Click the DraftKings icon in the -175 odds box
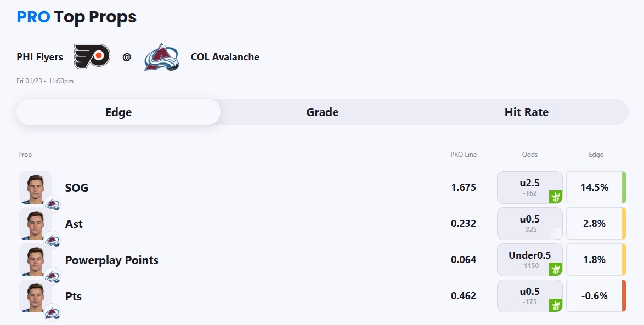Viewport: 644px width, 325px height. point(556,305)
